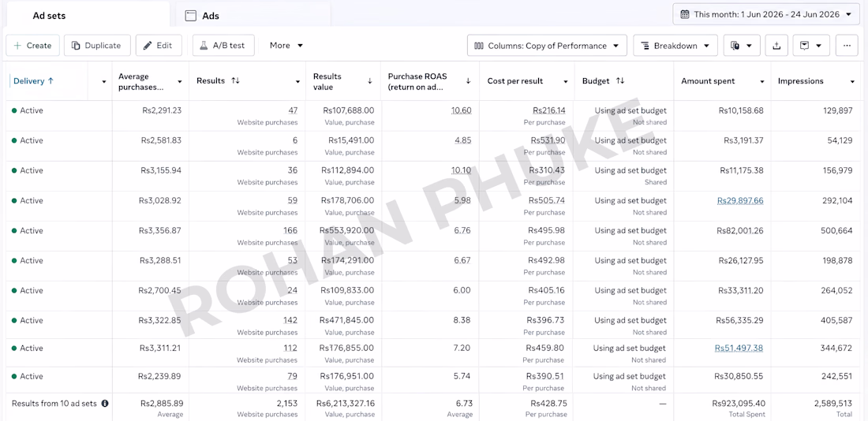The image size is (868, 421).
Task: Click the calendar icon in date range
Action: [x=685, y=14]
